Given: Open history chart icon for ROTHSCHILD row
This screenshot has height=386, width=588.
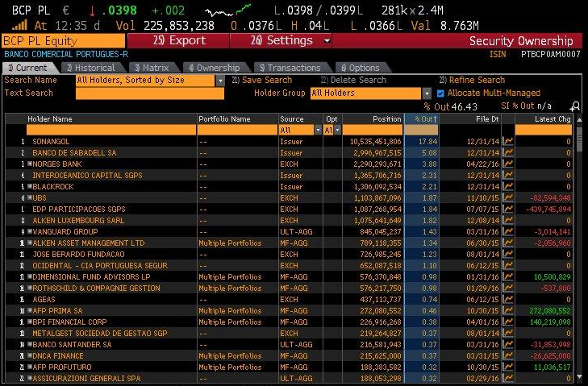Looking at the screenshot, I should pyautogui.click(x=508, y=288).
